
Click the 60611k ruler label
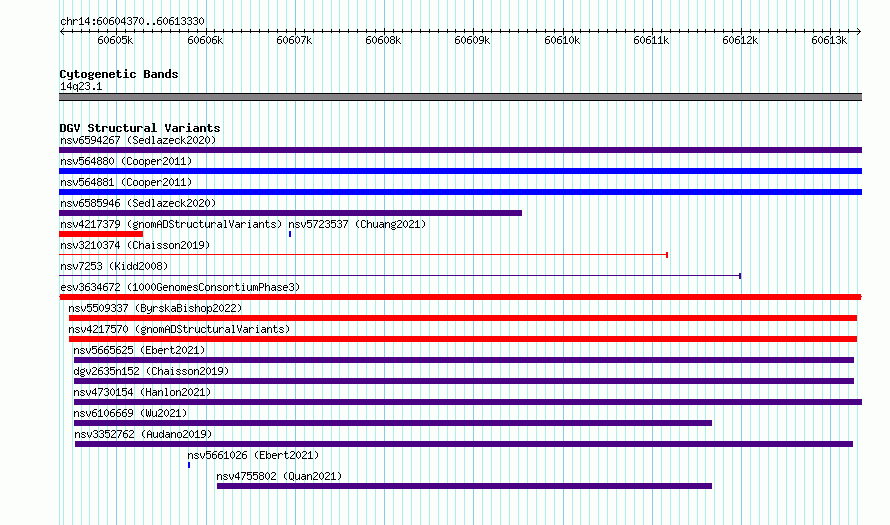click(x=651, y=40)
